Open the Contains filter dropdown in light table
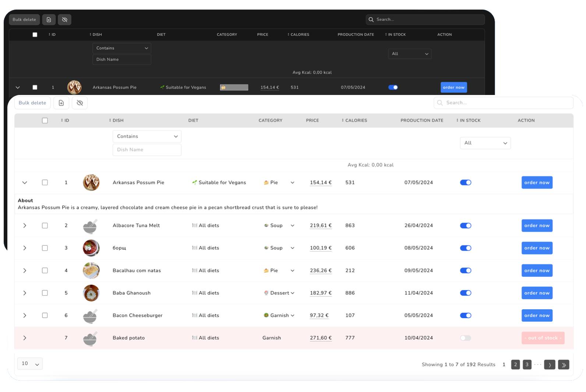Viewport: 586px width, 392px height. click(147, 136)
